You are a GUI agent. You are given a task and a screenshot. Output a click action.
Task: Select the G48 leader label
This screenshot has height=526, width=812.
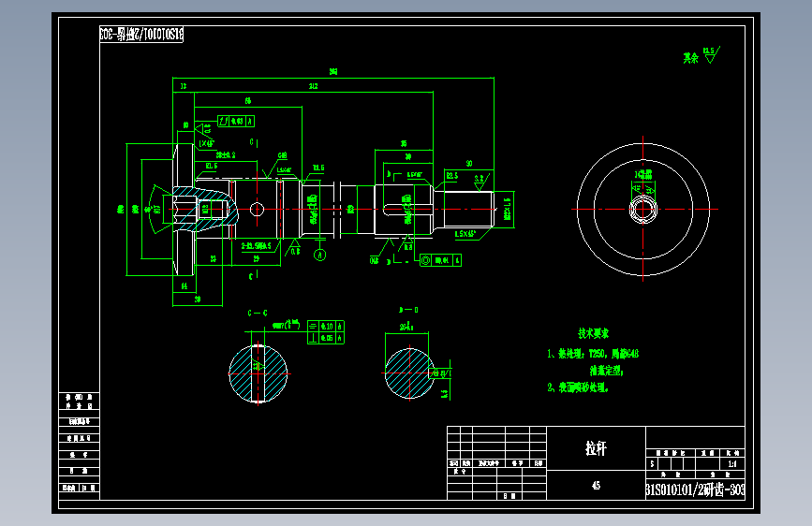pyautogui.click(x=282, y=155)
